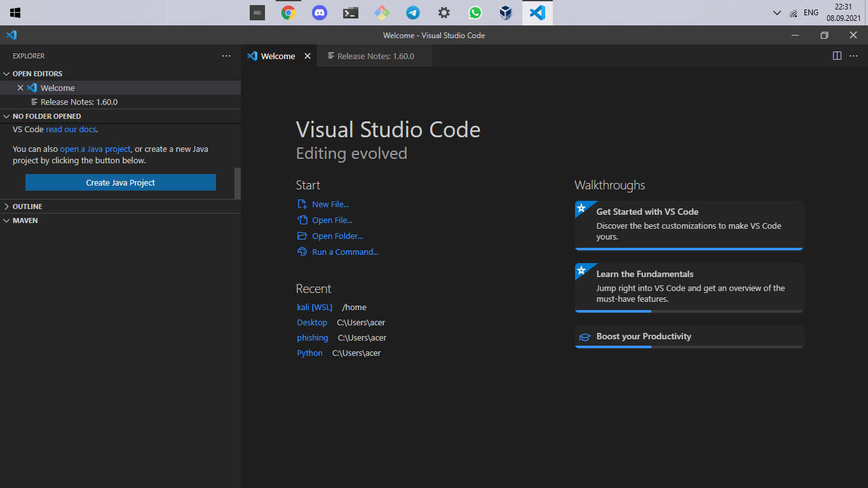The height and width of the screenshot is (488, 868).
Task: Open the recent Python folder
Action: coord(309,353)
